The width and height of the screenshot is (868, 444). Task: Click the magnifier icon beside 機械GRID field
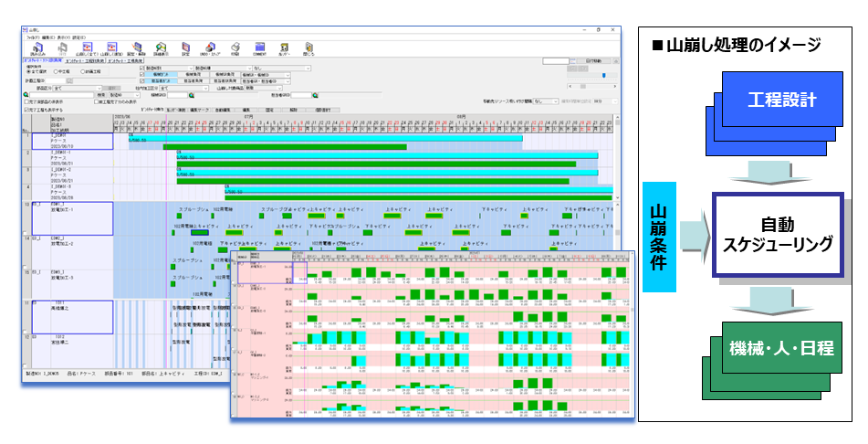pos(191,95)
